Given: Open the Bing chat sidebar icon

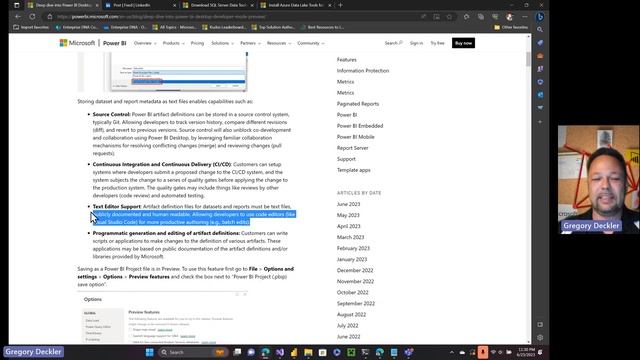Looking at the screenshot, I should coord(540,17).
